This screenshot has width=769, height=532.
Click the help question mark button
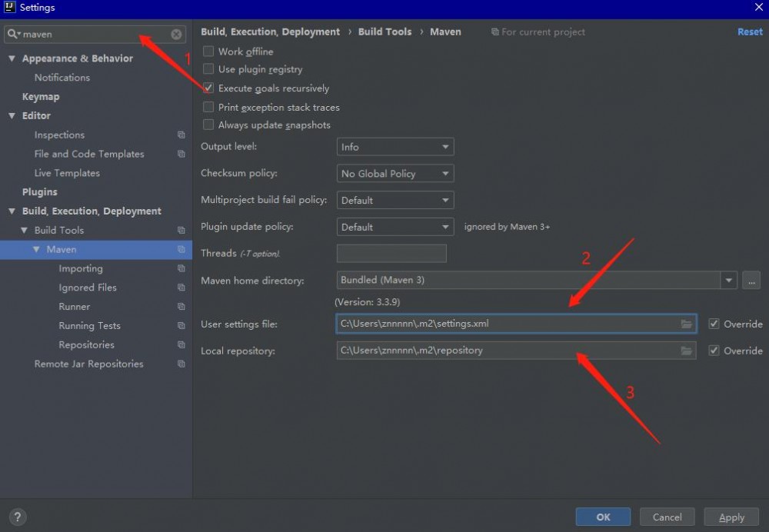(18, 517)
